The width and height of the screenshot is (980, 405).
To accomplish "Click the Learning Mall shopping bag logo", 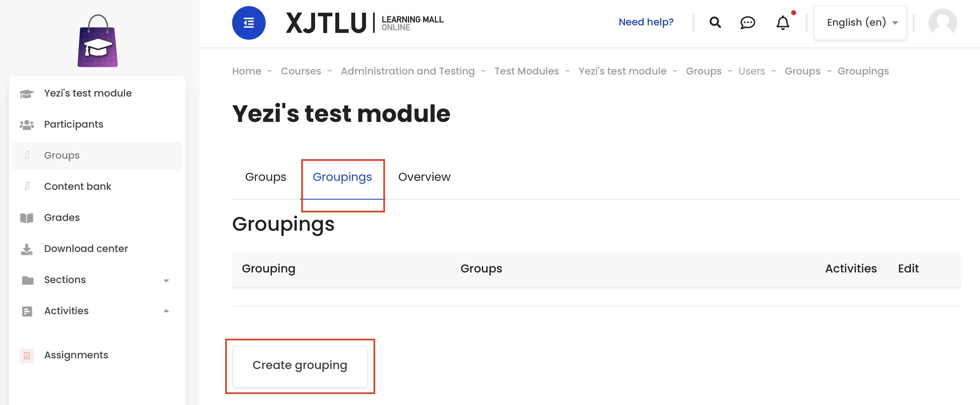I will pyautogui.click(x=98, y=41).
